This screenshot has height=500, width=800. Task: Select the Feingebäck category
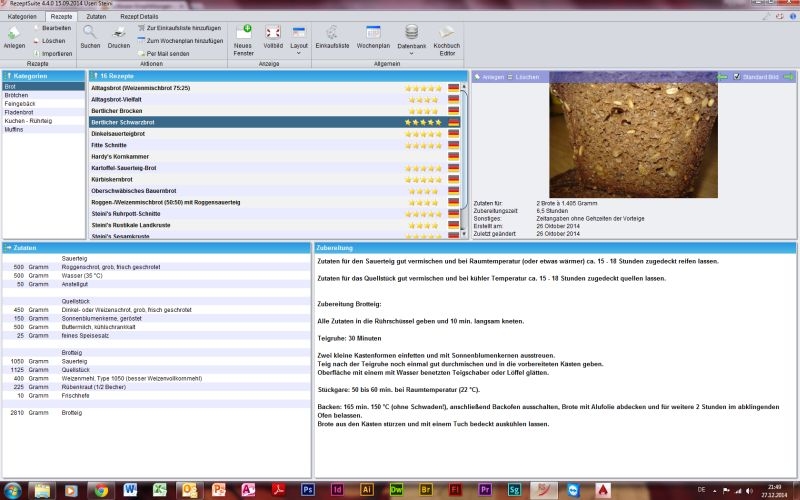pyautogui.click(x=43, y=104)
